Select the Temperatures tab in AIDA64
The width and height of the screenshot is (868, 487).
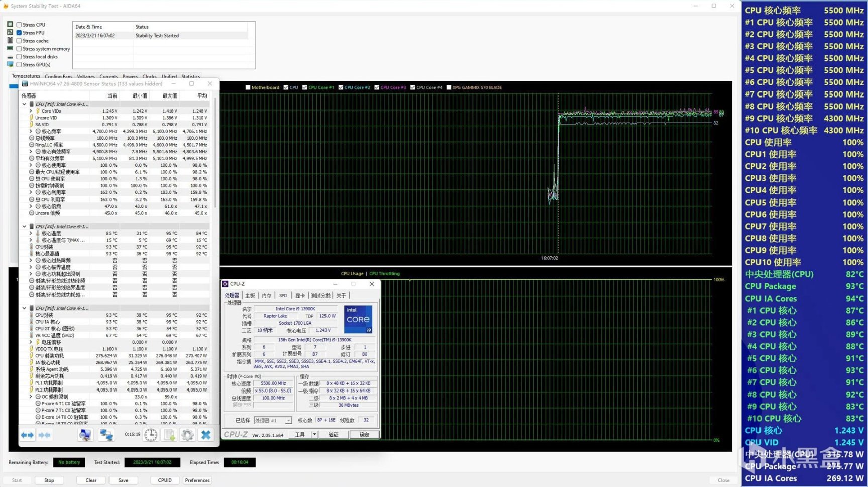click(26, 76)
